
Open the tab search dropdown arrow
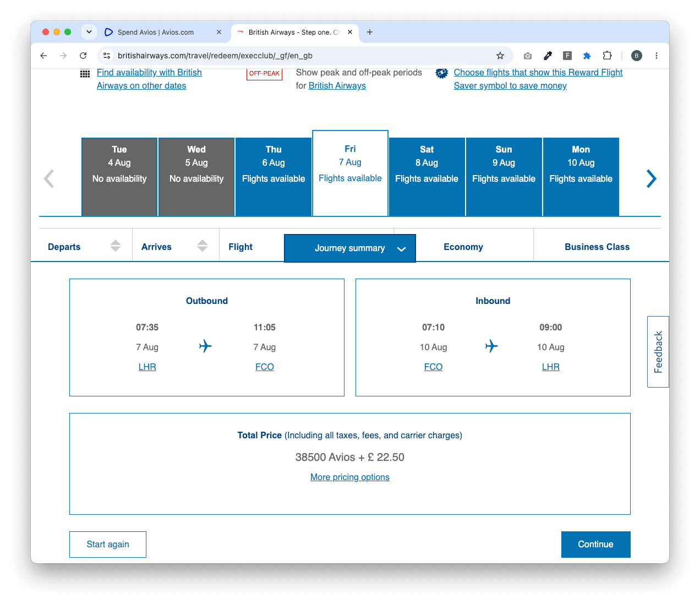click(89, 32)
